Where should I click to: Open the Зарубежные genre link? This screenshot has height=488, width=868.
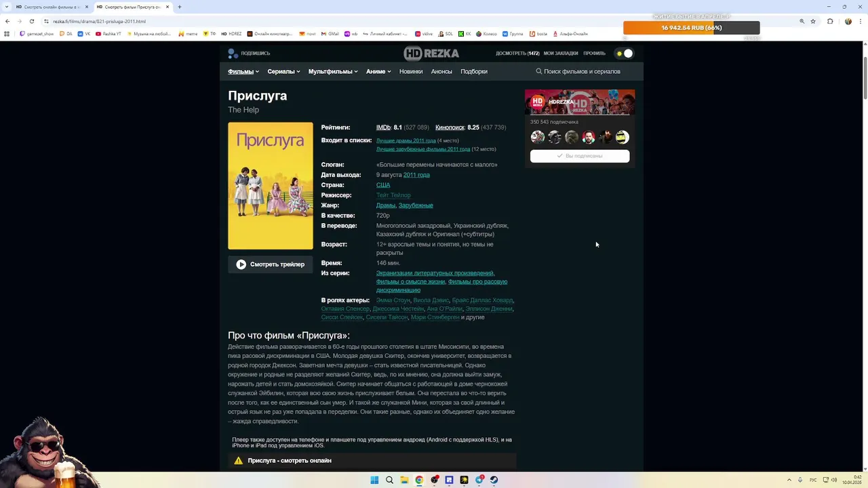tap(416, 205)
